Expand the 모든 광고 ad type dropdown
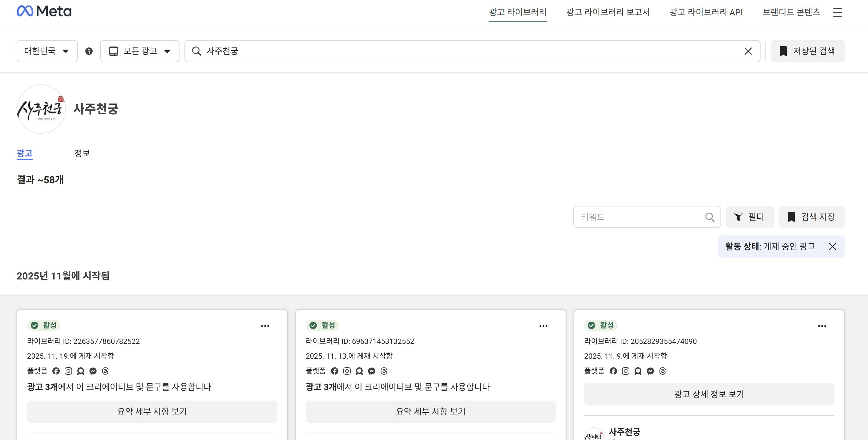 coord(139,51)
